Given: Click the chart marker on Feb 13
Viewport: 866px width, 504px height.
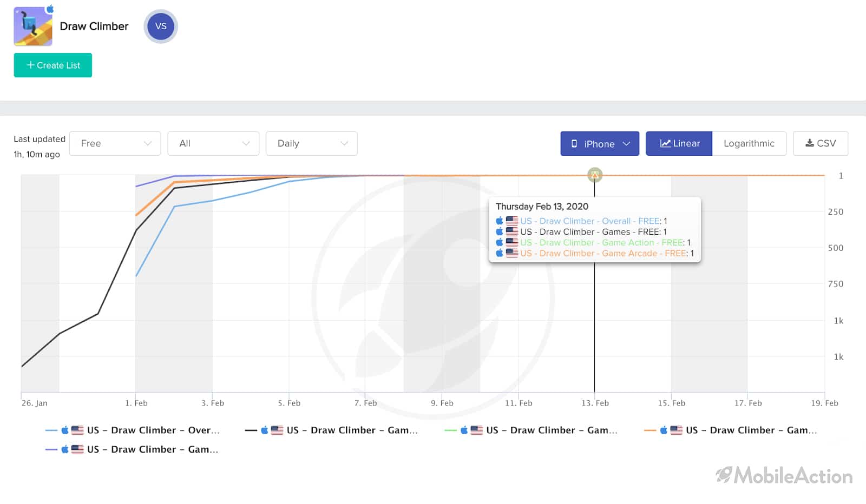Looking at the screenshot, I should (595, 175).
